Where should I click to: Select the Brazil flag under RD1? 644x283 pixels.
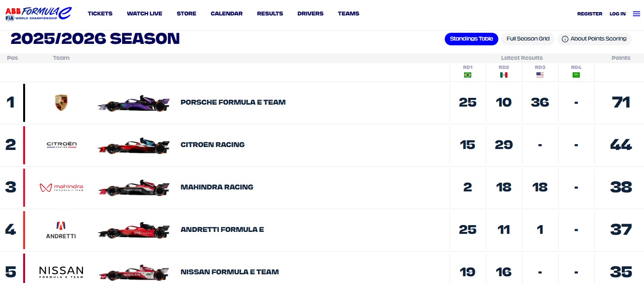click(x=467, y=75)
